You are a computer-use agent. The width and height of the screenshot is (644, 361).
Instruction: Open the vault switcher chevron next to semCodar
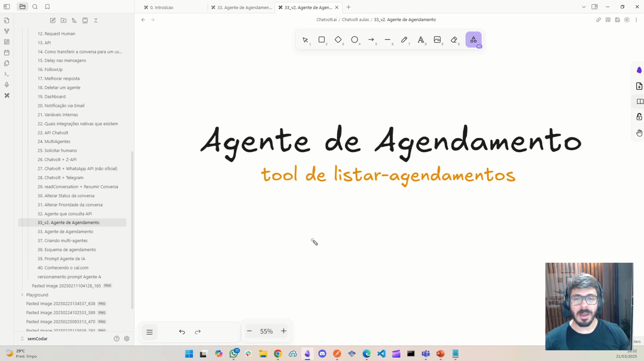click(x=22, y=339)
